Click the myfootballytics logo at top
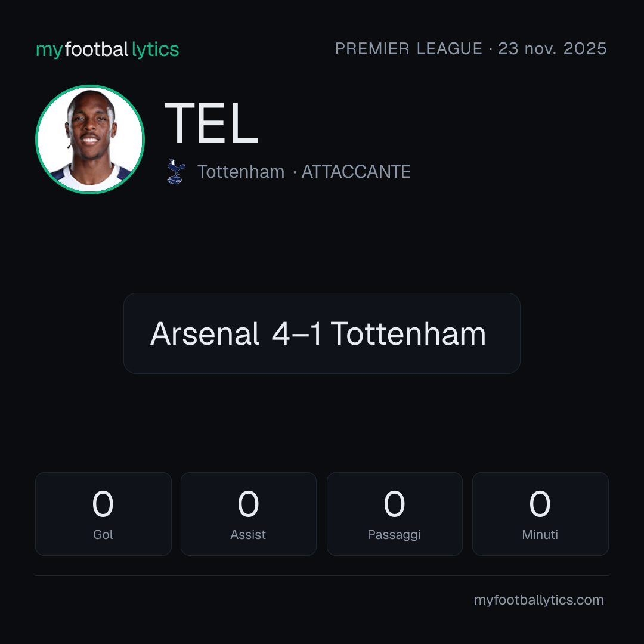Screen dimensions: 644x644 107,49
